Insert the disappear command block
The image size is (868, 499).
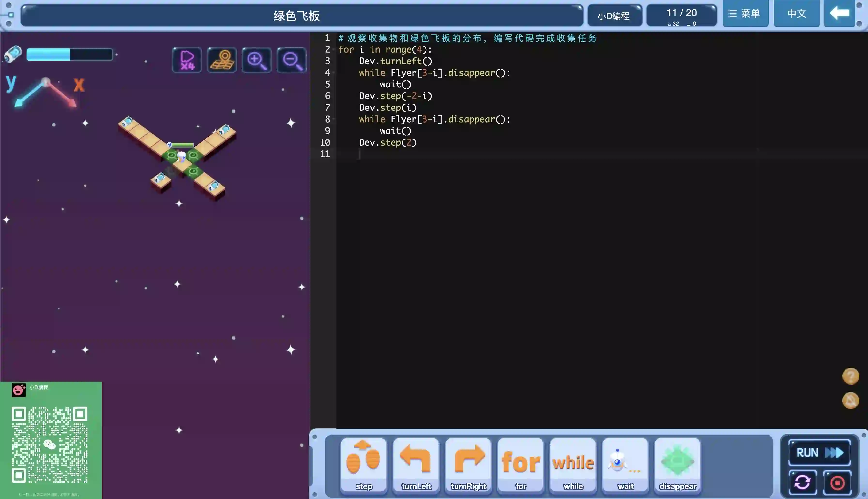678,465
